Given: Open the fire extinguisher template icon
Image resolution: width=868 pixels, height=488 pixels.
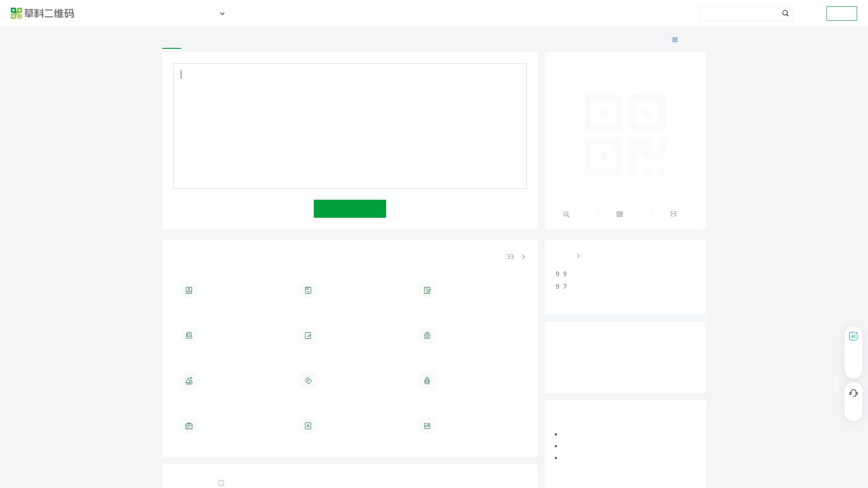Looking at the screenshot, I should pyautogui.click(x=427, y=380).
